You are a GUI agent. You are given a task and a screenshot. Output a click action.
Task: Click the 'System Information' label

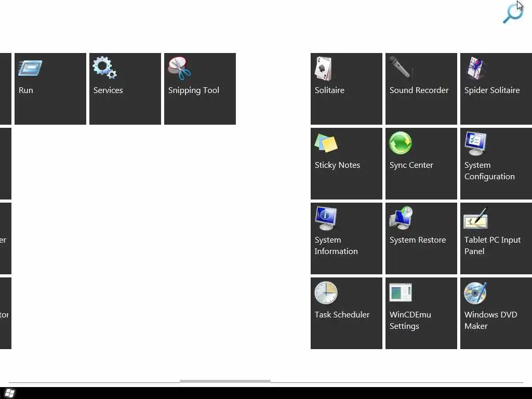(x=336, y=246)
